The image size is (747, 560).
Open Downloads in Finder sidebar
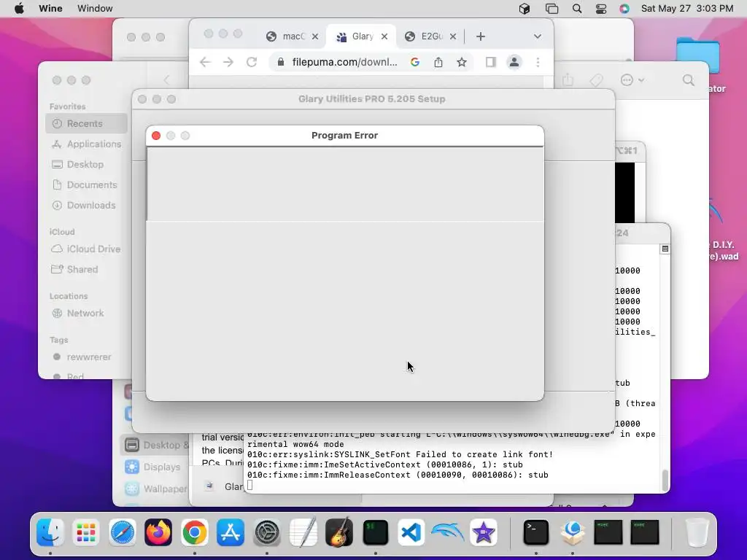tap(86, 205)
